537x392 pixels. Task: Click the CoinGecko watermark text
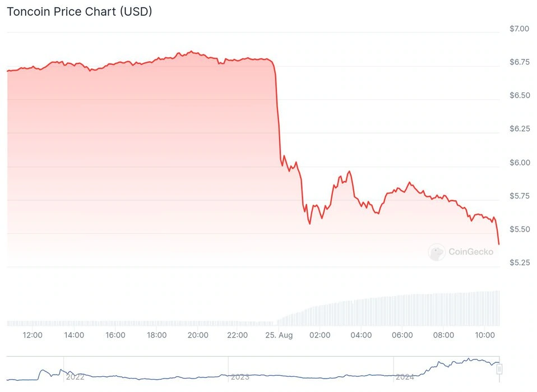(471, 252)
